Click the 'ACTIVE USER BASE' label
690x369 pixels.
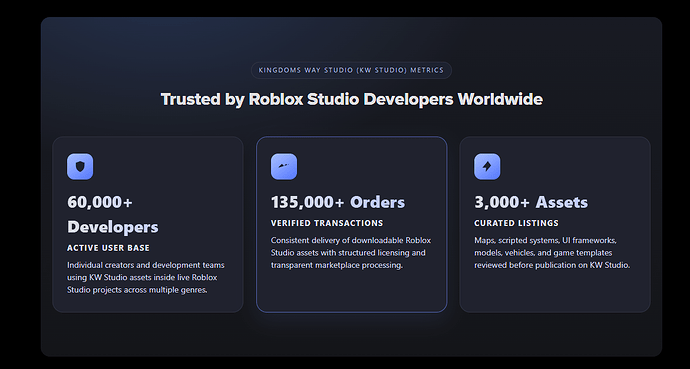click(108, 248)
